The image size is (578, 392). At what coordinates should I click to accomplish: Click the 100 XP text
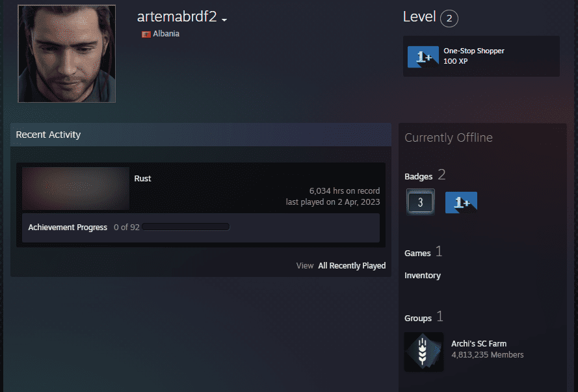point(455,61)
